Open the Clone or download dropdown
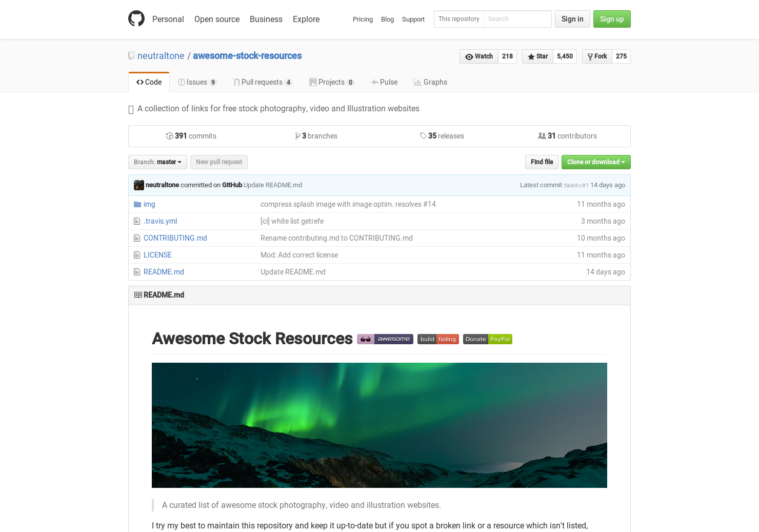The image size is (759, 532). click(x=595, y=162)
